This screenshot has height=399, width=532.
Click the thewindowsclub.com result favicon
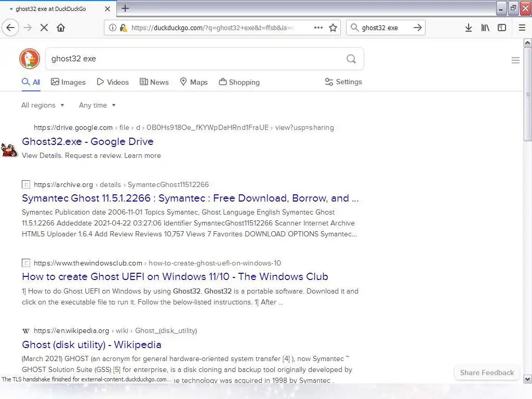pyautogui.click(x=26, y=263)
